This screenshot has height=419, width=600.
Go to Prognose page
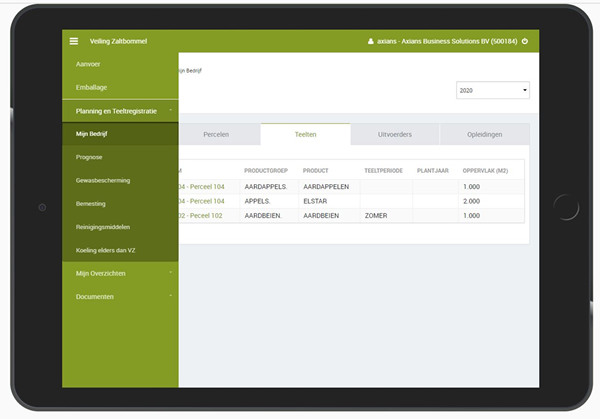click(x=91, y=157)
